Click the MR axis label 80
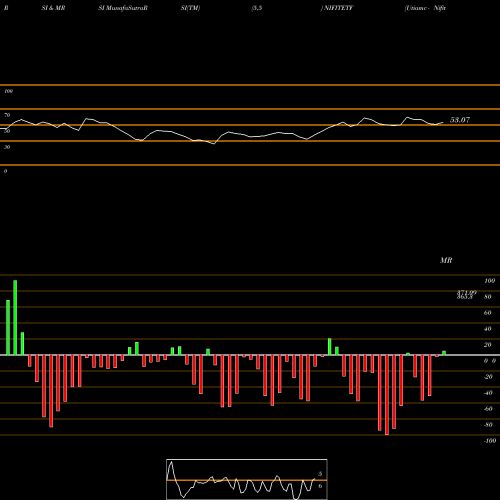500x500 pixels. point(487,297)
